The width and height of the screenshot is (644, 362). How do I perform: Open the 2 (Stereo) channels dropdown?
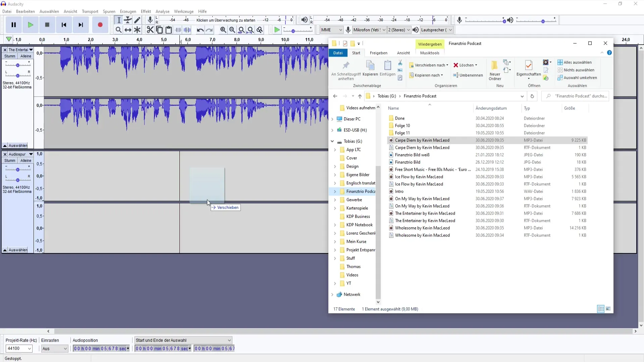pyautogui.click(x=399, y=30)
